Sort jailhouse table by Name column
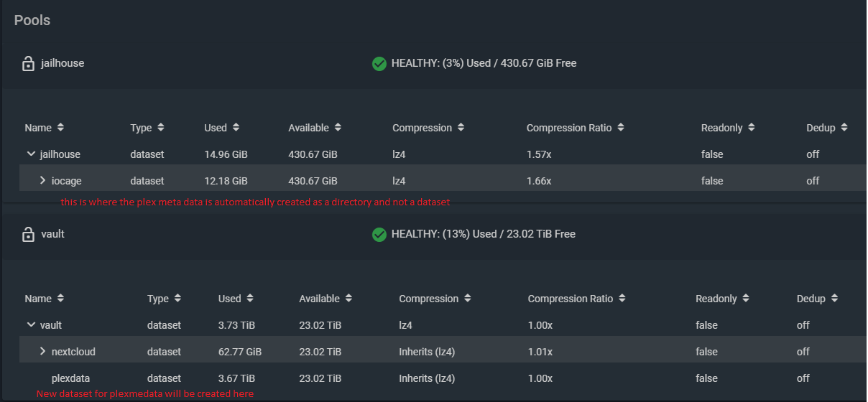868x402 pixels. click(x=38, y=128)
